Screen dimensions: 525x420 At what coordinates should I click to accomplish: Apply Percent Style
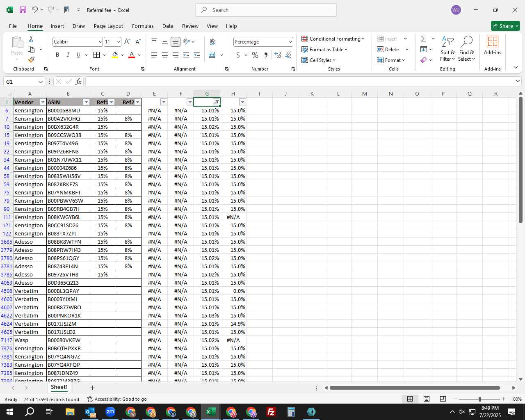click(x=255, y=55)
